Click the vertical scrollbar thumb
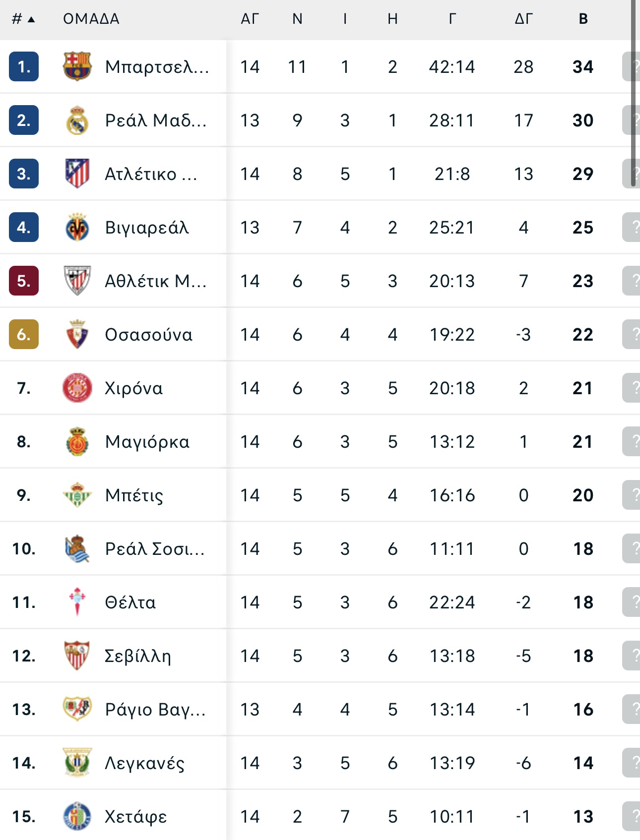Image resolution: width=640 pixels, height=840 pixels. point(633,93)
